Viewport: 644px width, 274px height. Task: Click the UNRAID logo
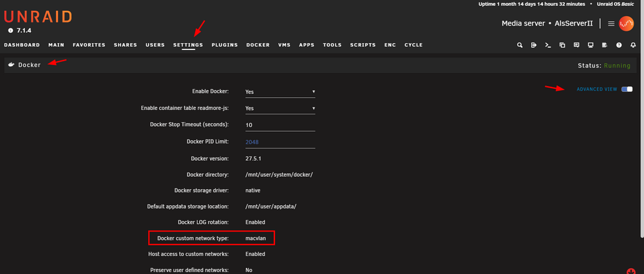point(38,17)
